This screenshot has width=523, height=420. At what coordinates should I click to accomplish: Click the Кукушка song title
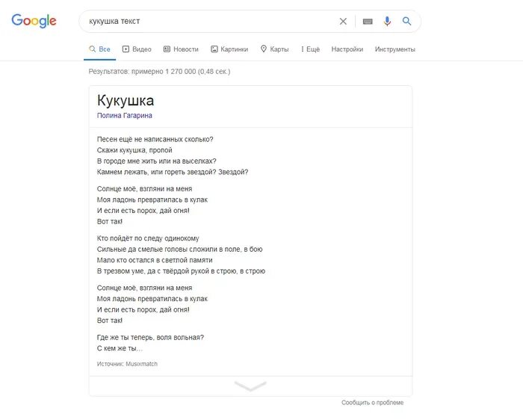click(126, 101)
